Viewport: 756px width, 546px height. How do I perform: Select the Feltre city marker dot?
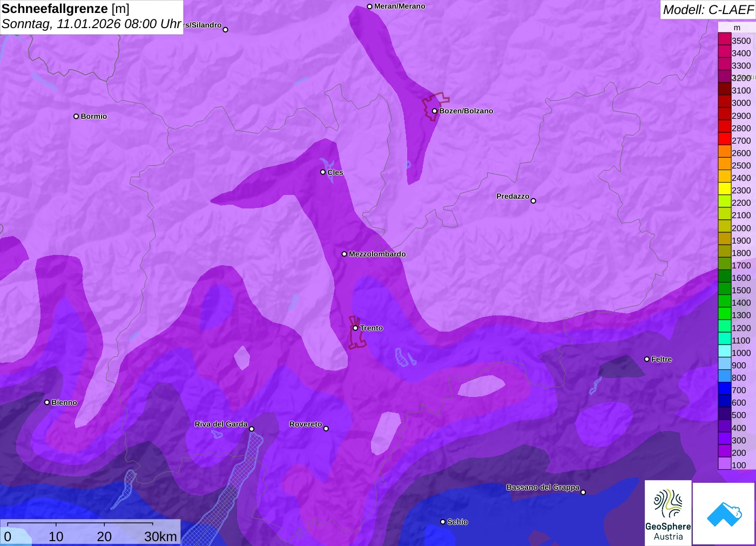tap(647, 359)
